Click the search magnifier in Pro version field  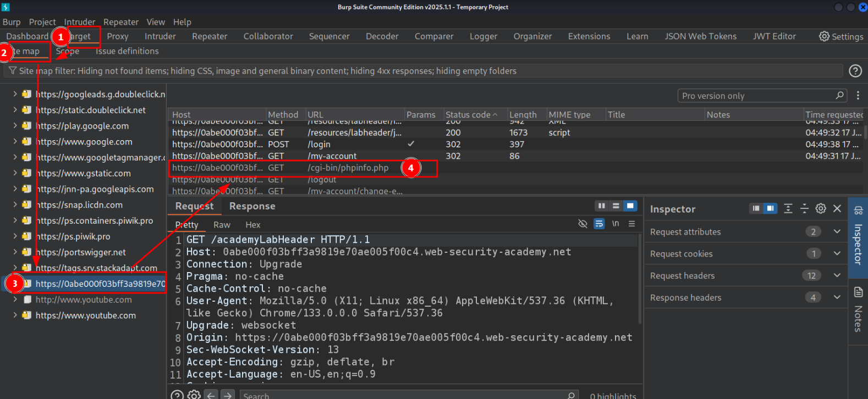click(x=840, y=95)
